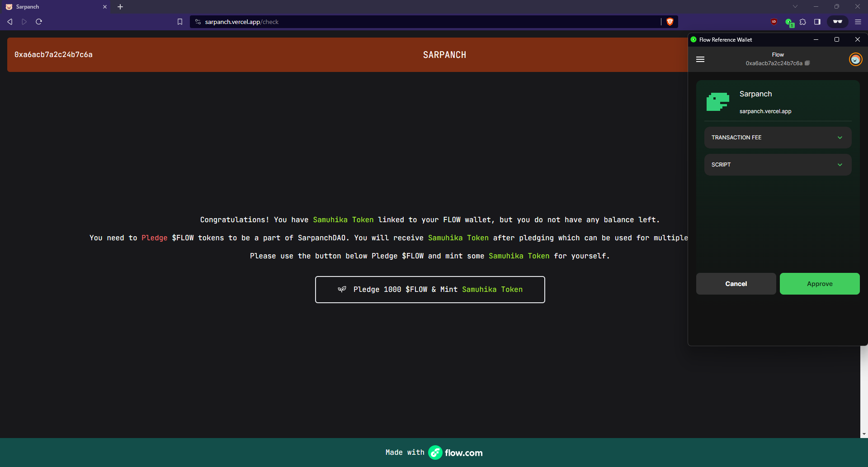Open uBlock Origin extension icon

coord(774,22)
